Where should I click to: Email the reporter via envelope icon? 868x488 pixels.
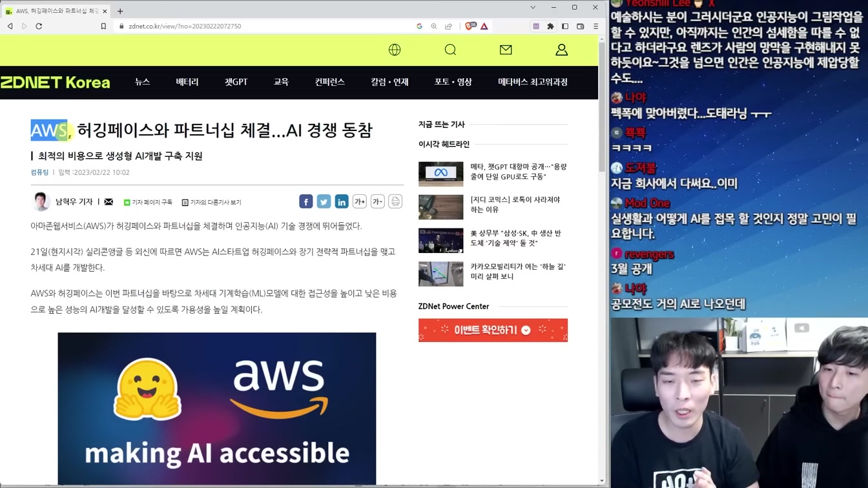pos(108,202)
